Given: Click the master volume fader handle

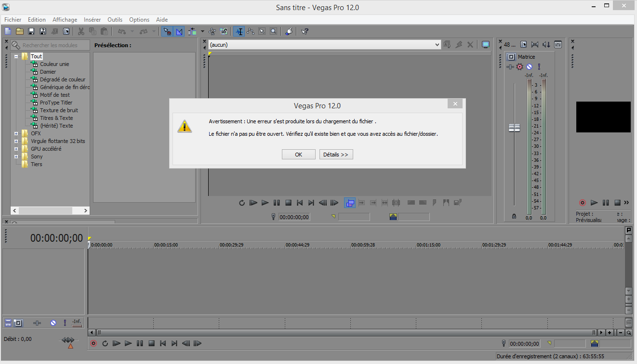Looking at the screenshot, I should click(515, 128).
